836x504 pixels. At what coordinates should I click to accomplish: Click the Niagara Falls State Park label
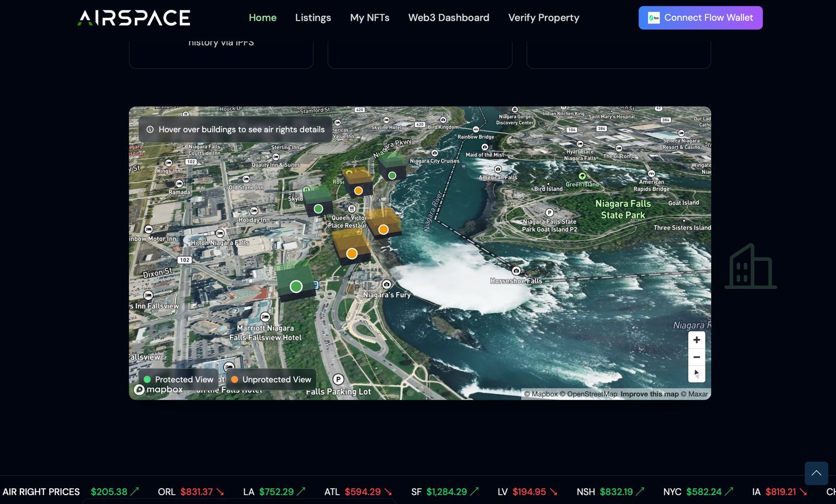623,209
